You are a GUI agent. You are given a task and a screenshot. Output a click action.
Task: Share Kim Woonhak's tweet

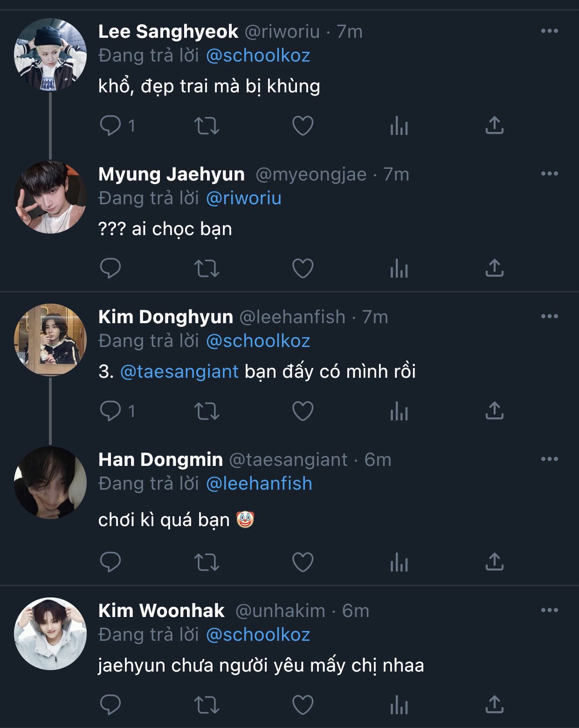click(494, 705)
